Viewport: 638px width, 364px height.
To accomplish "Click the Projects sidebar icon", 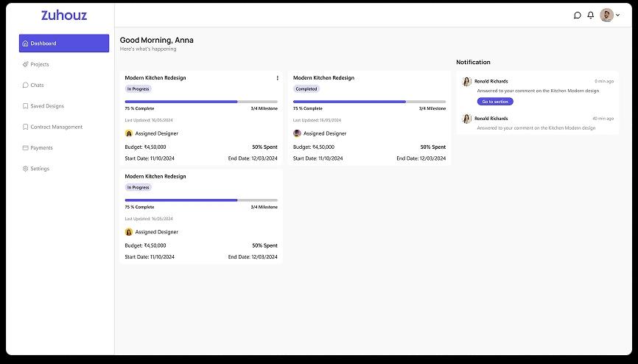I will (26, 64).
